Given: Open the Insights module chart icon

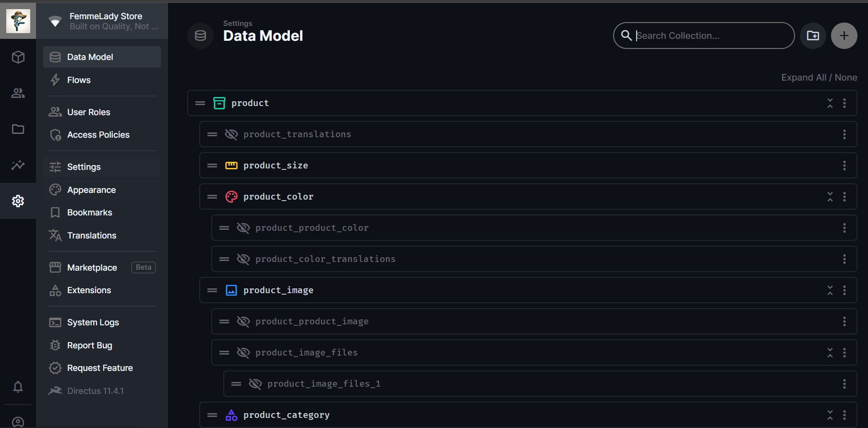Looking at the screenshot, I should (18, 165).
